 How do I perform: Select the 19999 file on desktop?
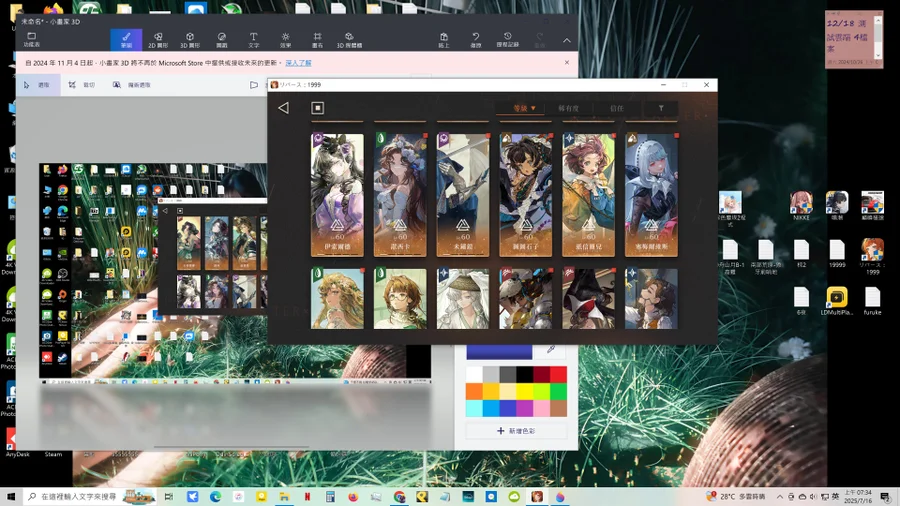[837, 254]
